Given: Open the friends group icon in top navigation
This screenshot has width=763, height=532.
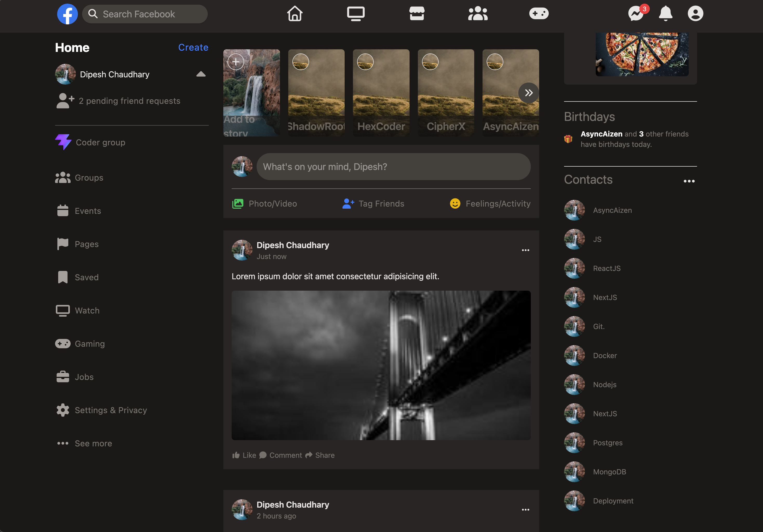Looking at the screenshot, I should coord(478,13).
